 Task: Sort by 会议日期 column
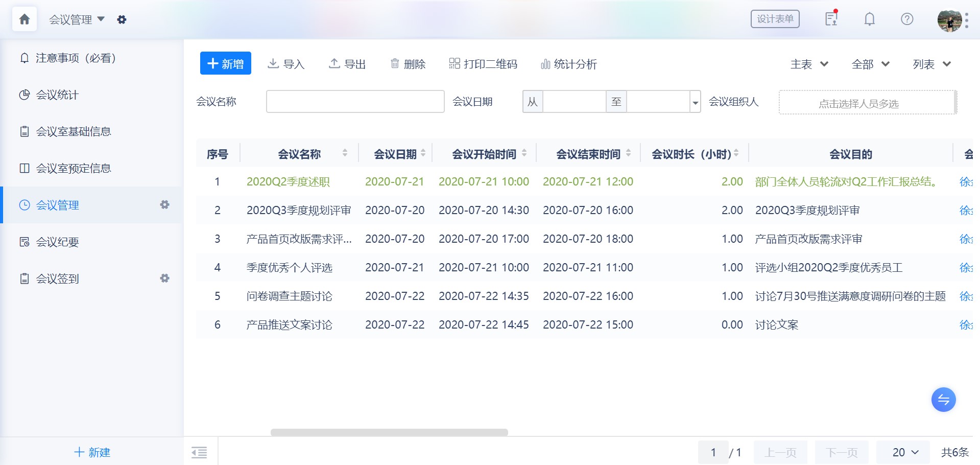point(423,153)
